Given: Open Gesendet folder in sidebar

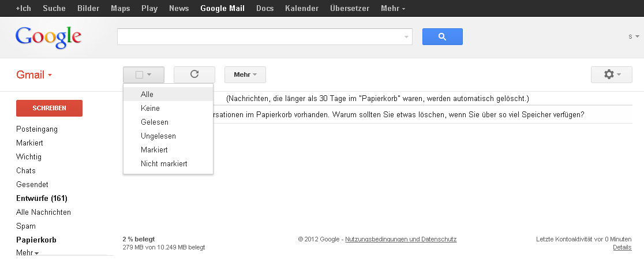Looking at the screenshot, I should pyautogui.click(x=32, y=185).
